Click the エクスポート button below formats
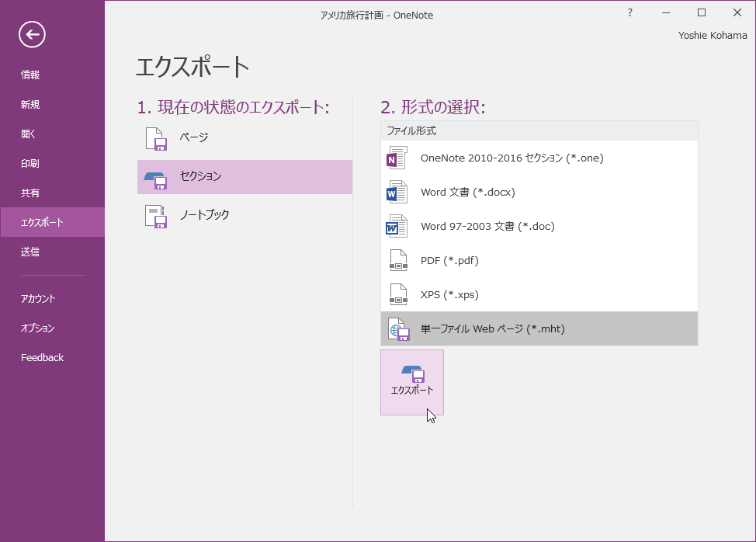 tap(411, 382)
